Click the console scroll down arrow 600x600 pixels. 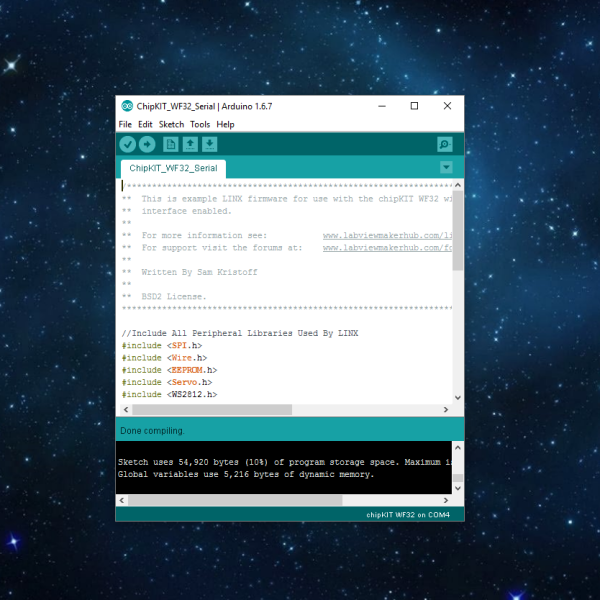click(458, 488)
